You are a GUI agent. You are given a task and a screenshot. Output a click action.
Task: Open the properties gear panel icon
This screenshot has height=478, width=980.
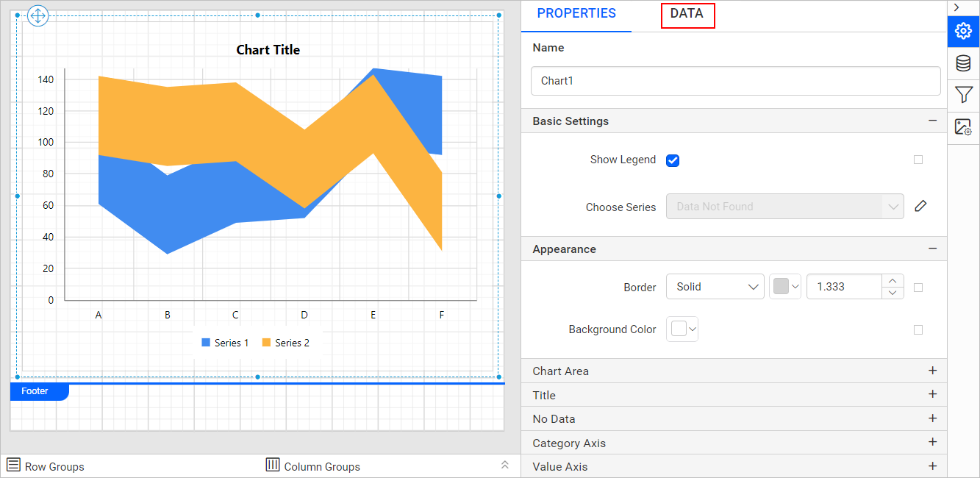(963, 32)
